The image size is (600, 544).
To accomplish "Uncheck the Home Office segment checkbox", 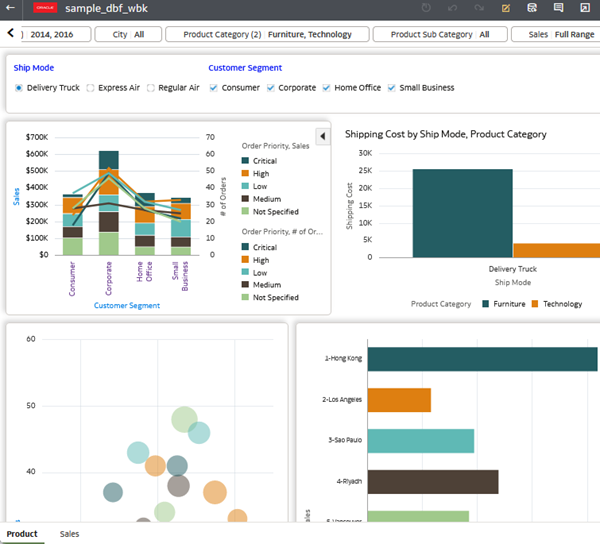I will coord(326,88).
